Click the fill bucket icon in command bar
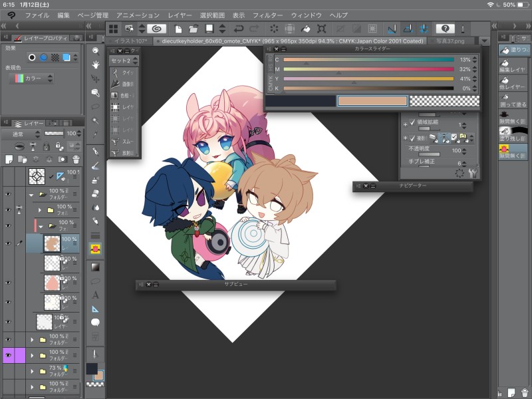 305,29
